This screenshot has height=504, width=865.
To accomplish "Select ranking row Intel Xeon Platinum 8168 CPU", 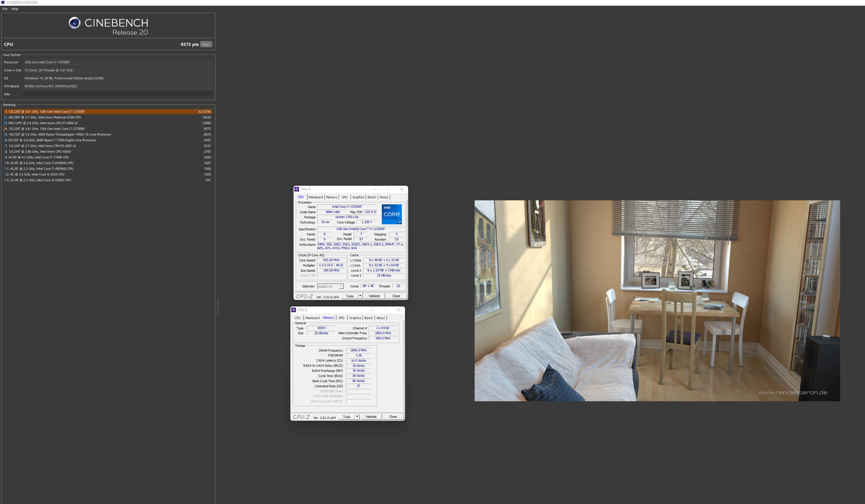I will [108, 117].
